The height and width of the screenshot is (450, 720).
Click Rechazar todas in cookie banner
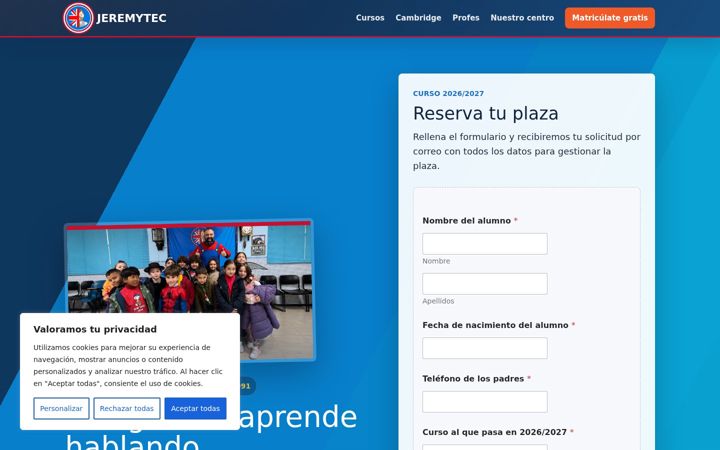pos(127,408)
